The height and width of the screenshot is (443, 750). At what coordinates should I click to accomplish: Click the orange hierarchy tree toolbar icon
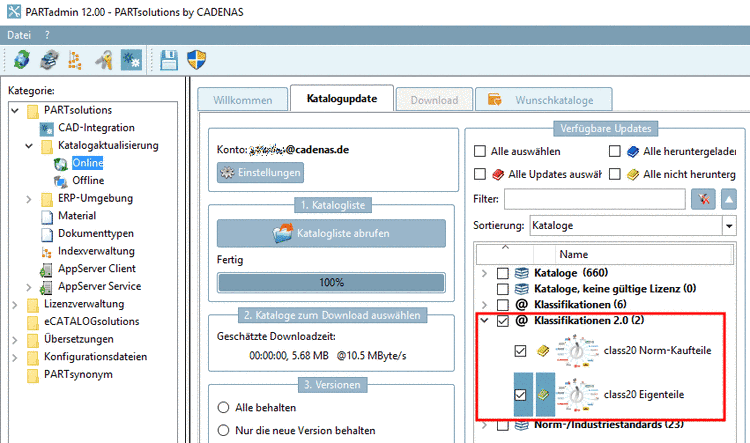[75, 60]
